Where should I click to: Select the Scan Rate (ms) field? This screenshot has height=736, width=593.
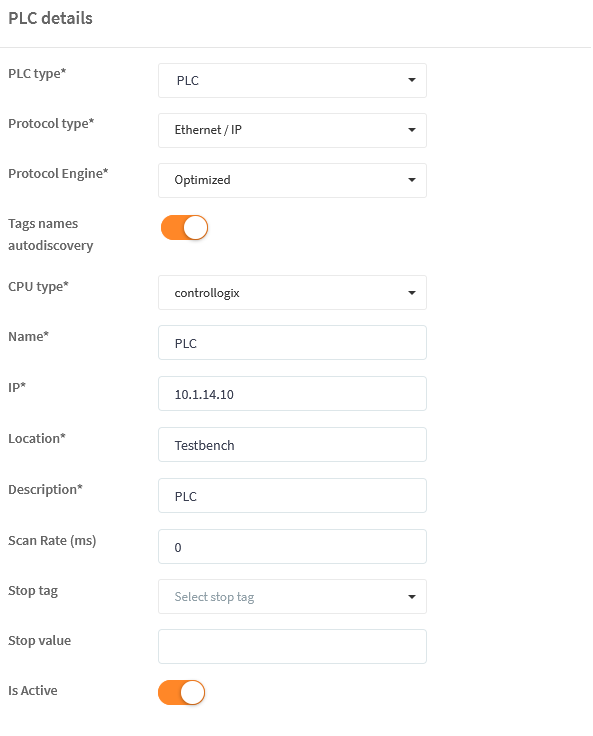click(292, 547)
